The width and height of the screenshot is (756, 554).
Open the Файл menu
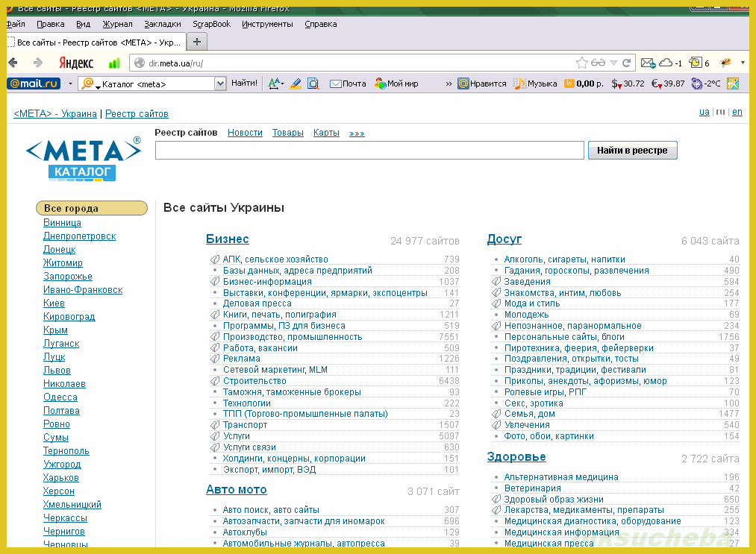(x=16, y=24)
